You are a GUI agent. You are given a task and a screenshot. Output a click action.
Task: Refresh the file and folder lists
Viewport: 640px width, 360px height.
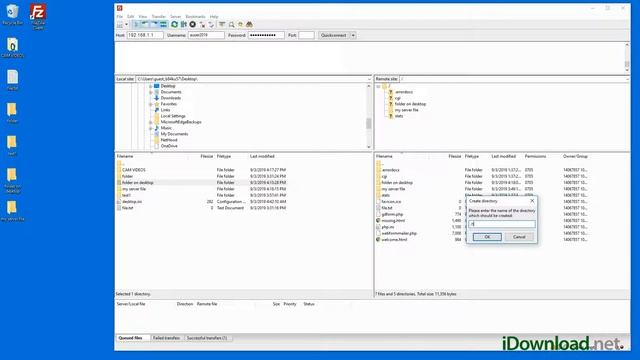pos(174,24)
